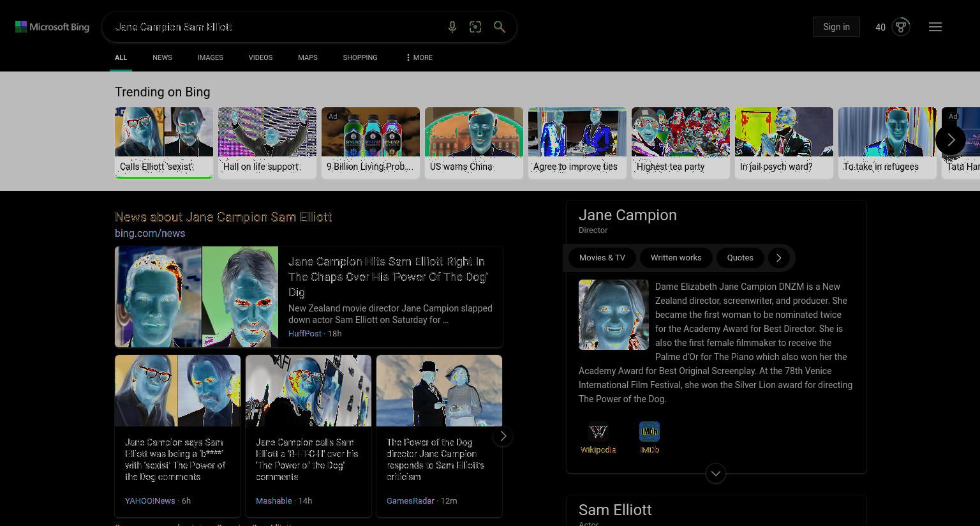
Task: Open Mashable Jane Campion article
Action: pos(308,436)
